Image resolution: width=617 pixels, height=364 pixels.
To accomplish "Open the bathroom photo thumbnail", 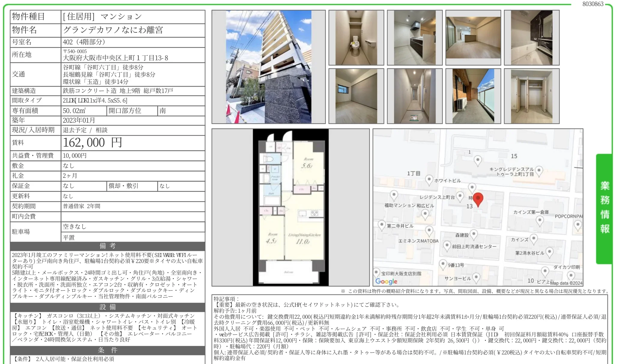I will (531, 38).
